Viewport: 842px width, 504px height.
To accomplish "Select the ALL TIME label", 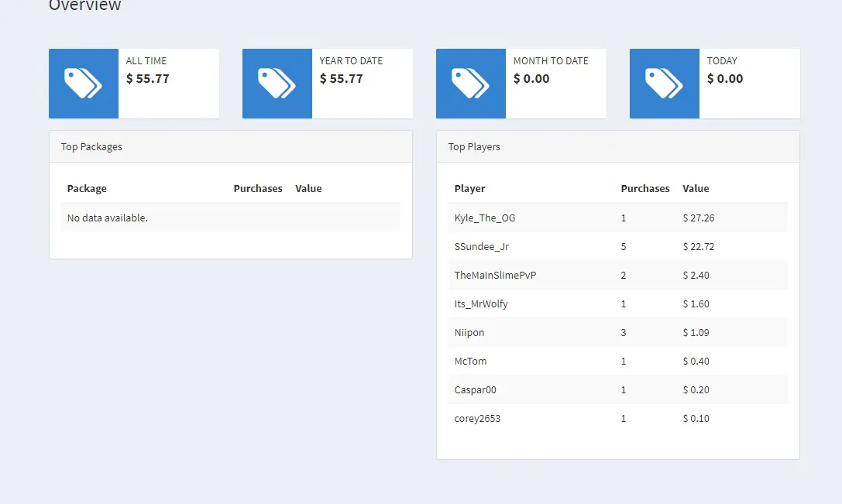I will (146, 60).
